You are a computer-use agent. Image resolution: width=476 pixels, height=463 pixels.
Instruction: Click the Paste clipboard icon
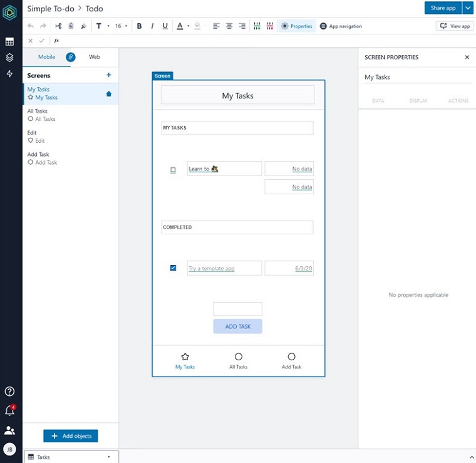[x=71, y=26]
